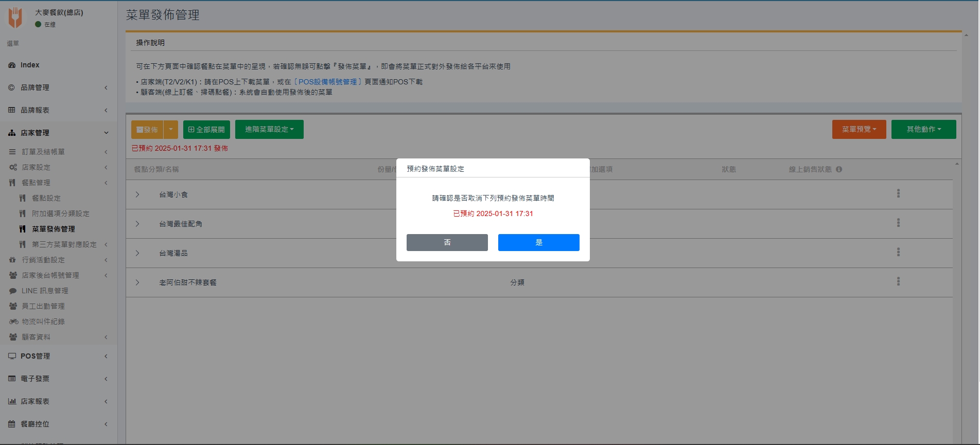The image size is (980, 445).
Task: Click the restaurant logo icon
Action: point(15,17)
